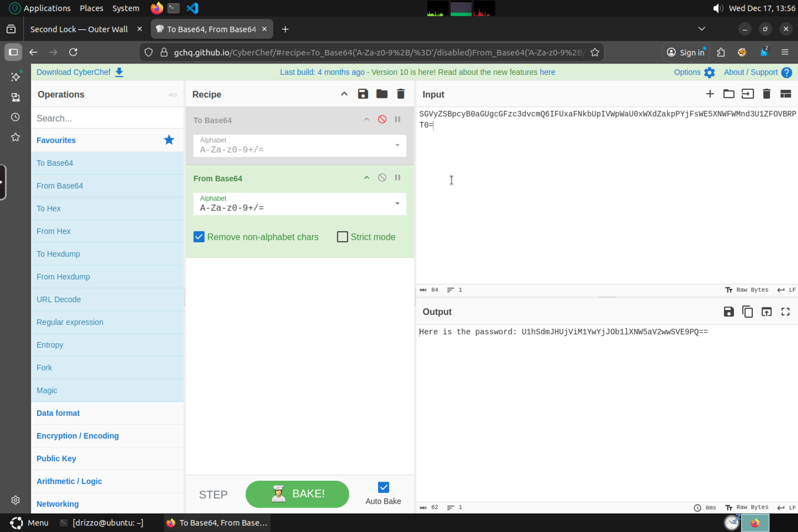This screenshot has width=798, height=532.
Task: Disable the Auto Bake checkbox
Action: coord(383,487)
